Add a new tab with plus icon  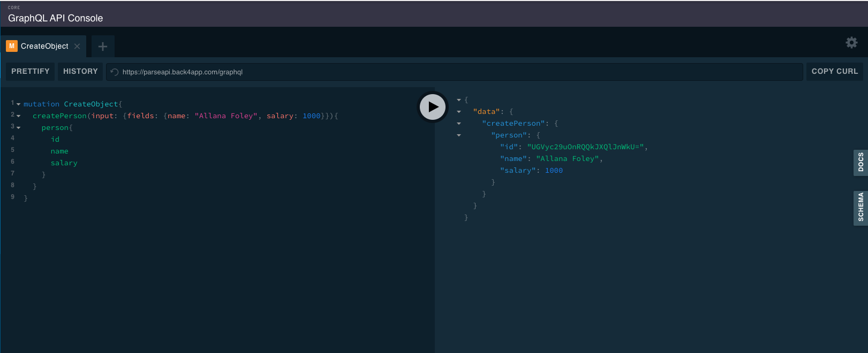pyautogui.click(x=103, y=47)
